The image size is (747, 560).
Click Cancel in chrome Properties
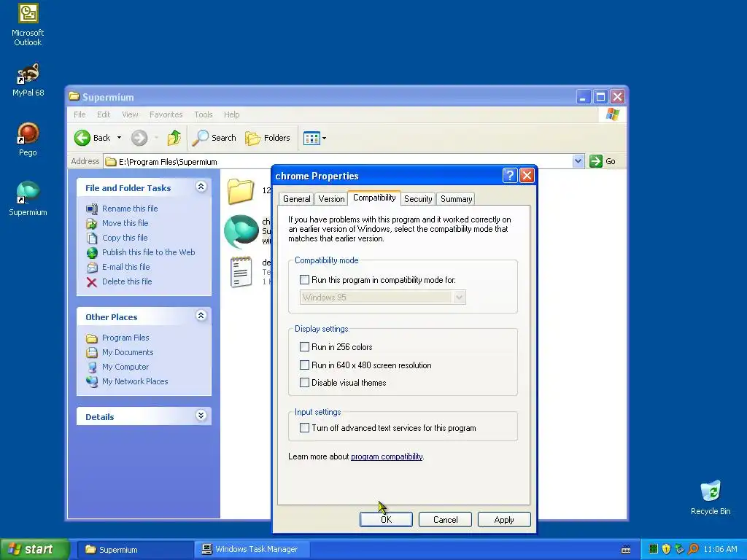point(445,519)
